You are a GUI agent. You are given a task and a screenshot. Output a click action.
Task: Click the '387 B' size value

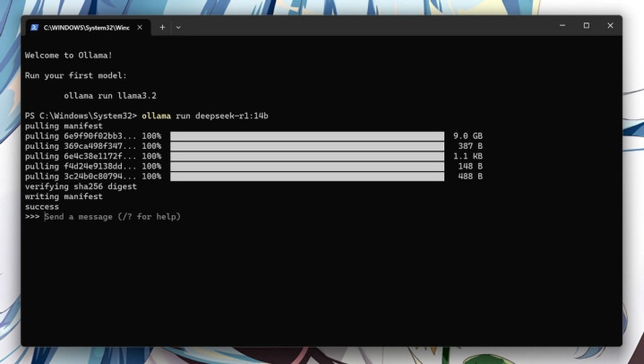pos(470,146)
